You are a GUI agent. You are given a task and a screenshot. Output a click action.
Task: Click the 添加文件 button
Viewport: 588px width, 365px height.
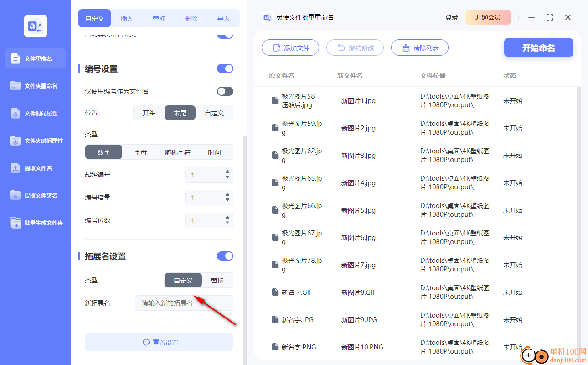(290, 47)
